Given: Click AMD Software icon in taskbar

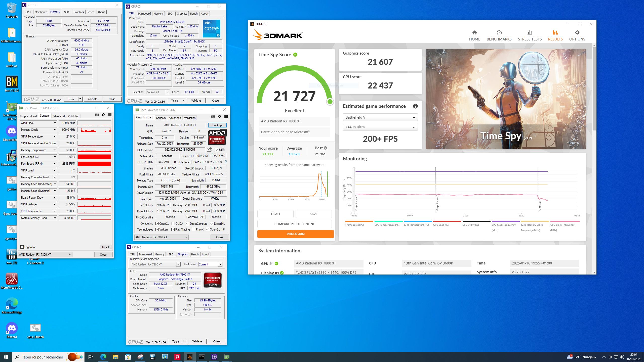Looking at the screenshot, I should pos(177,357).
